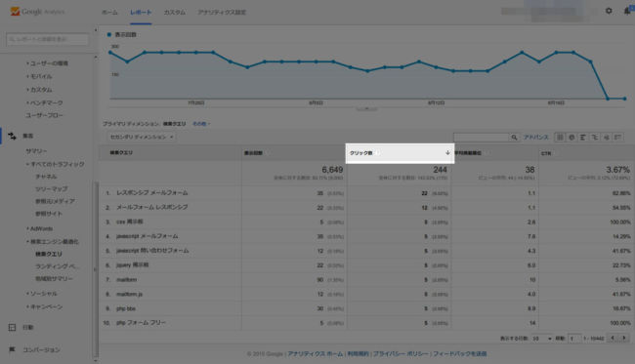Switch to the data table view icon
The height and width of the screenshot is (364, 635).
(x=560, y=138)
